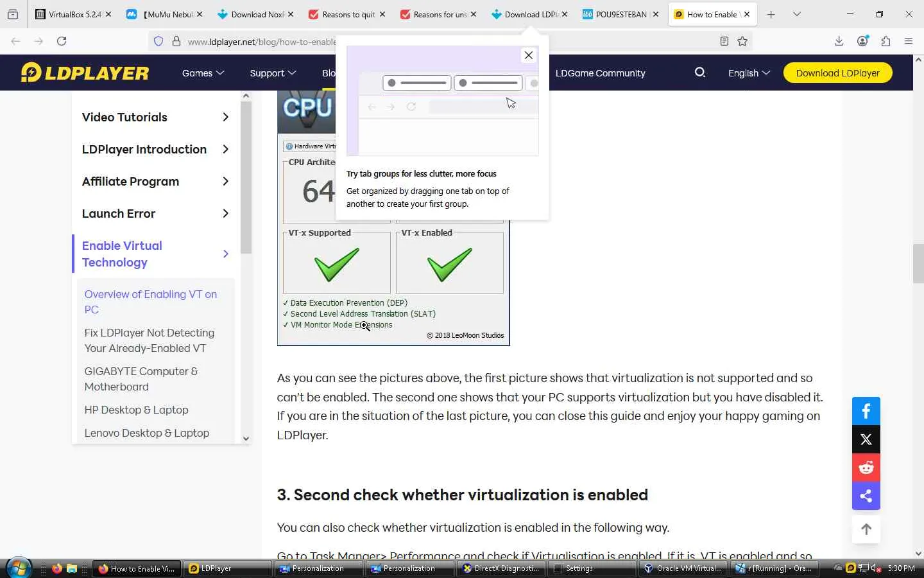The height and width of the screenshot is (578, 924).
Task: Click the LeoMoon CPU-V screenshot image
Action: point(393,218)
